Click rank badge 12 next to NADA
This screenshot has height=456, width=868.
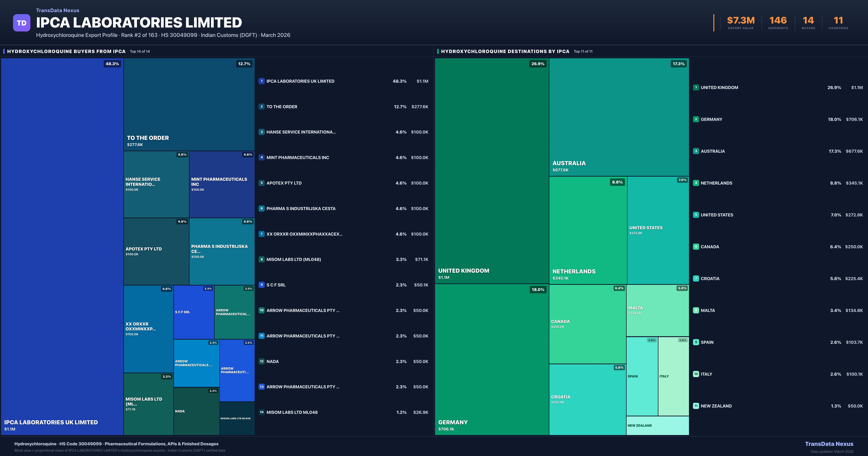point(261,361)
